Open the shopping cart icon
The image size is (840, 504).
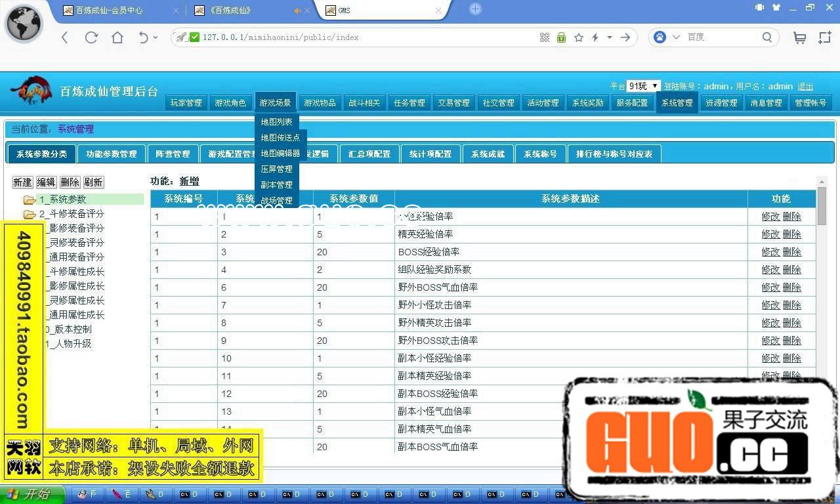[x=799, y=37]
